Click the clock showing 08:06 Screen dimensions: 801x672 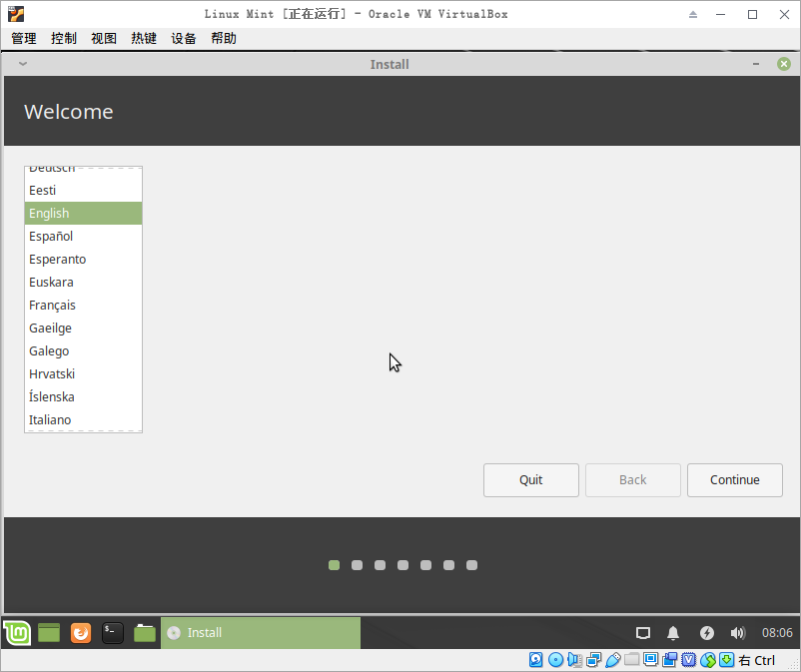[x=777, y=633]
